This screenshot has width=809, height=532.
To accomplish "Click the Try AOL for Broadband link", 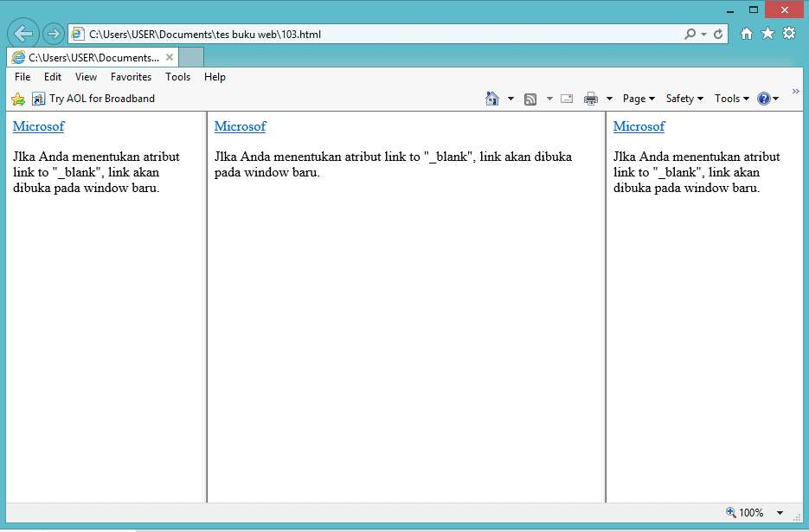I will (x=100, y=99).
